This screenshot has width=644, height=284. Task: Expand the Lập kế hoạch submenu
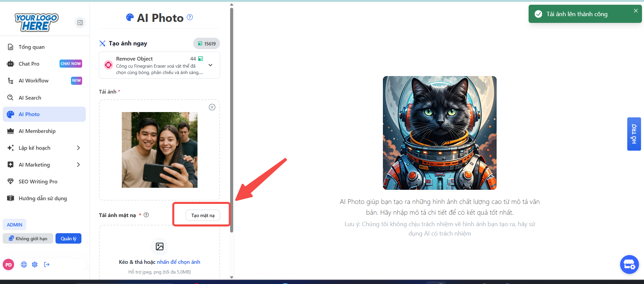pyautogui.click(x=78, y=148)
